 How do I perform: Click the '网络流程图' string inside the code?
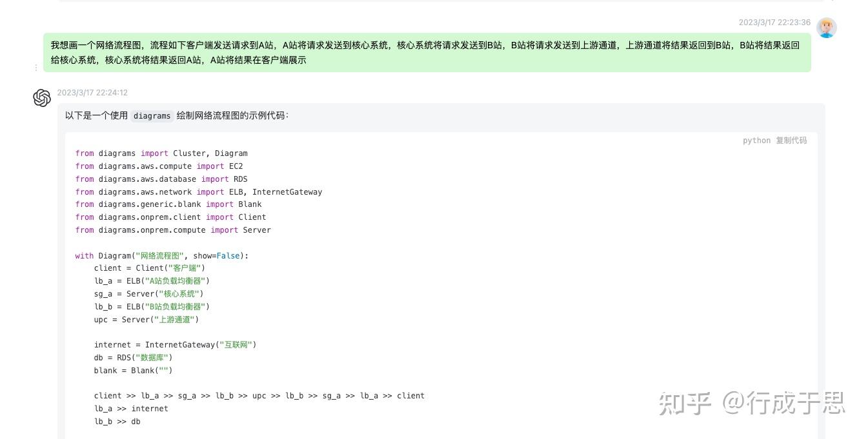pyautogui.click(x=161, y=255)
